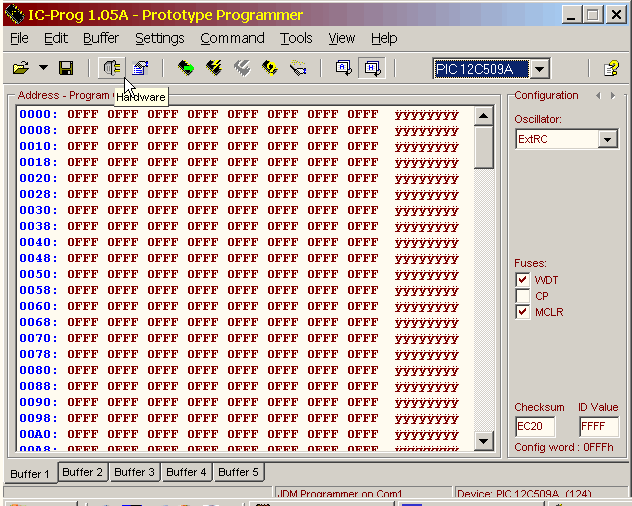
Task: Click the ID Value field showing FFFF
Action: point(599,426)
